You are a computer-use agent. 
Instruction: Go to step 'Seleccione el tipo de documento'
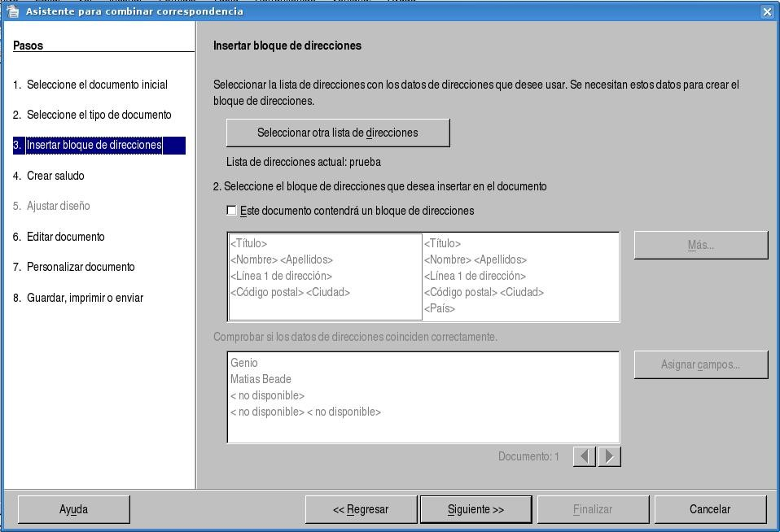pyautogui.click(x=99, y=115)
